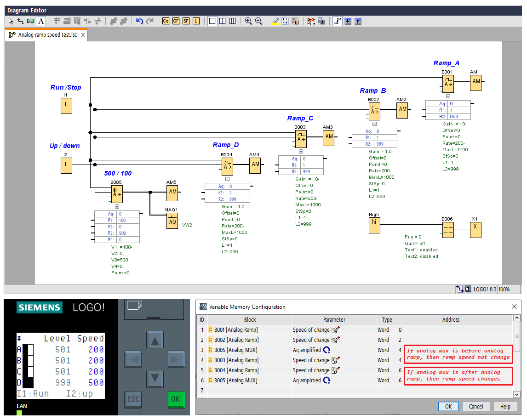Choose the connector wiring tool
Image resolution: width=527 pixels, height=420 pixels.
[21, 21]
